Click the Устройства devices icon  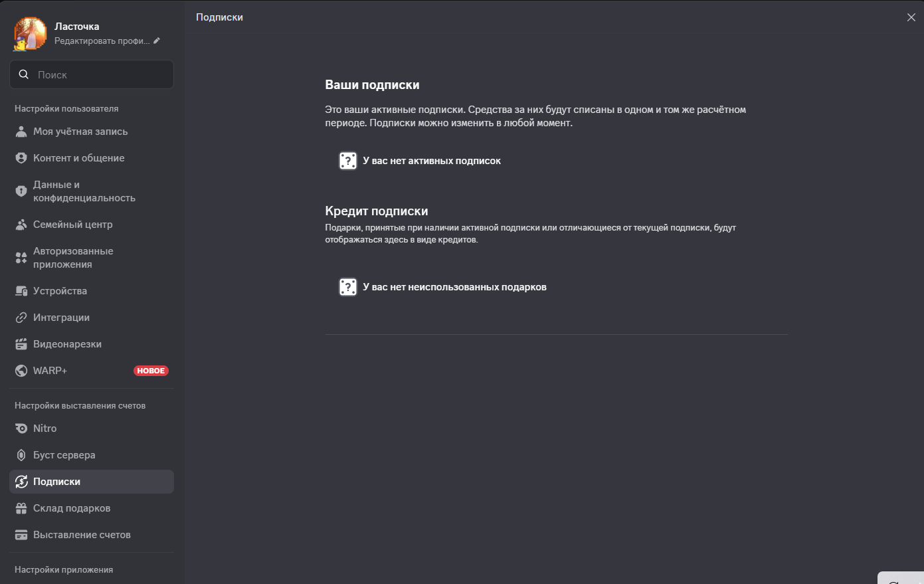tap(21, 291)
